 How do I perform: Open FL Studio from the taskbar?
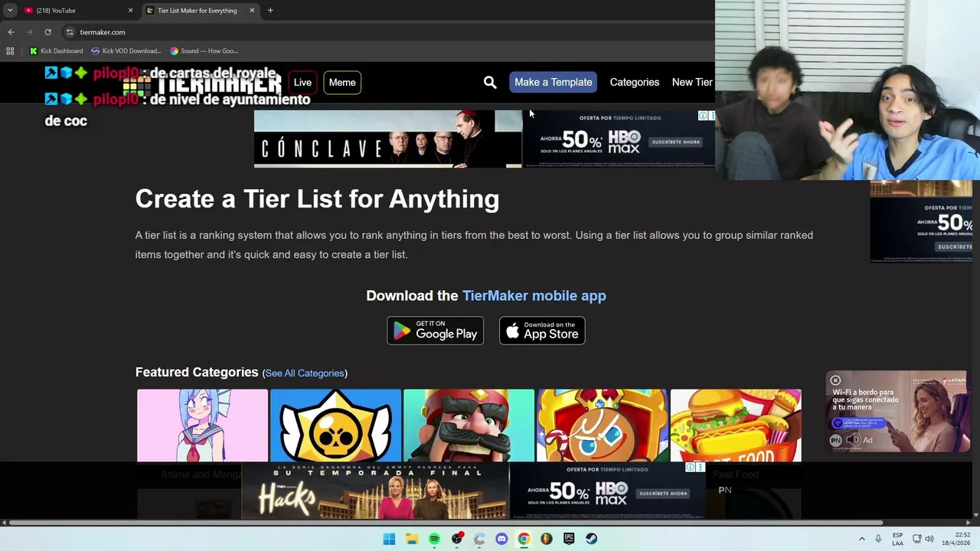point(546,539)
